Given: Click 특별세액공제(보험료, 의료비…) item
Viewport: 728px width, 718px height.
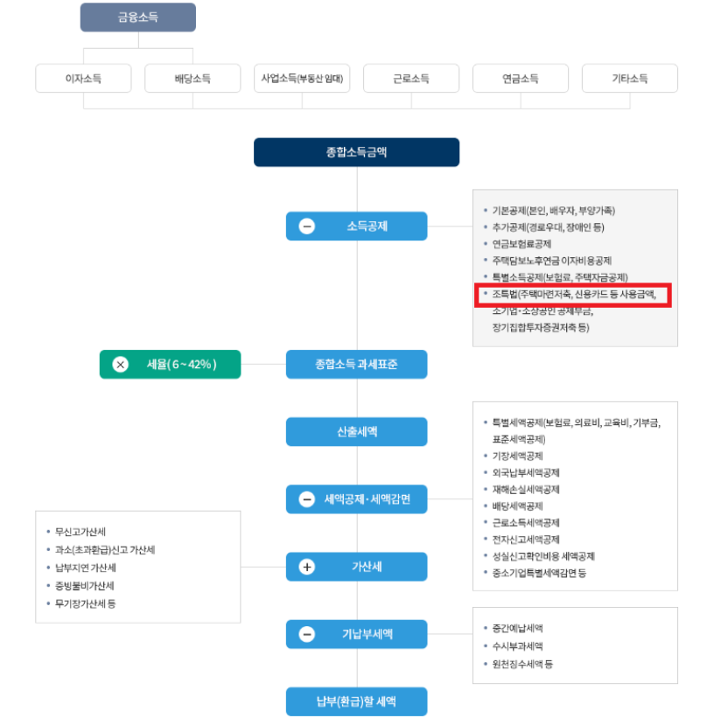Looking at the screenshot, I should click(576, 422).
